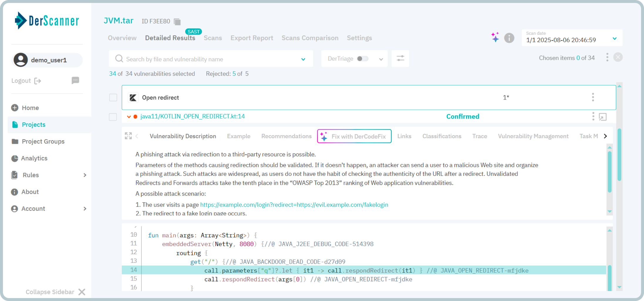Open the Trace tab
Image resolution: width=644 pixels, height=301 pixels.
[x=480, y=136]
